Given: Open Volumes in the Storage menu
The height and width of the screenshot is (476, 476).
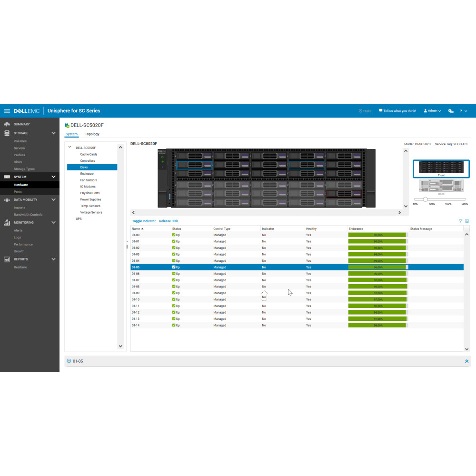Looking at the screenshot, I should pyautogui.click(x=20, y=141).
